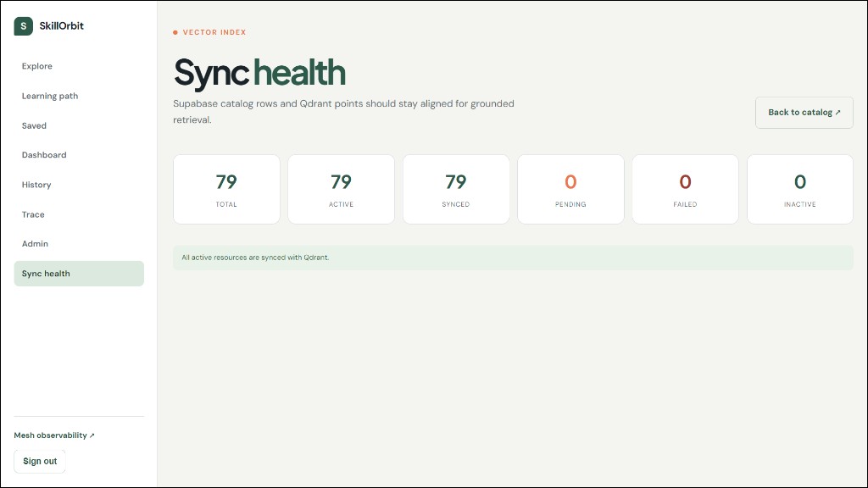Click the Pending 0 stat card

coord(570,189)
